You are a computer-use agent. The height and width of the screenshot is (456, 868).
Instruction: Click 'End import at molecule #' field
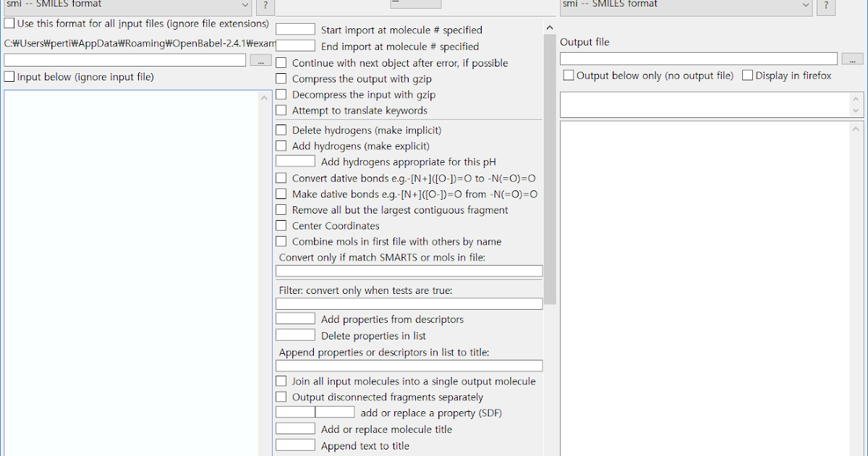click(295, 46)
